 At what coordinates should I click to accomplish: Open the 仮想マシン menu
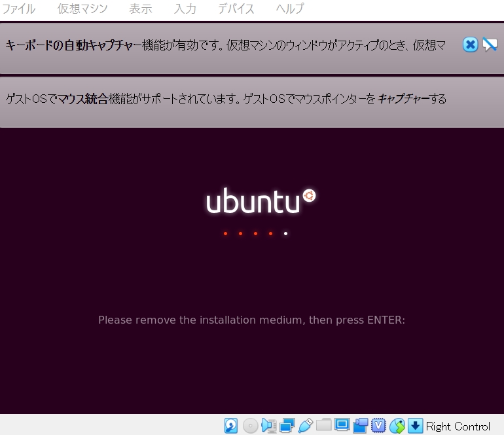click(x=82, y=9)
